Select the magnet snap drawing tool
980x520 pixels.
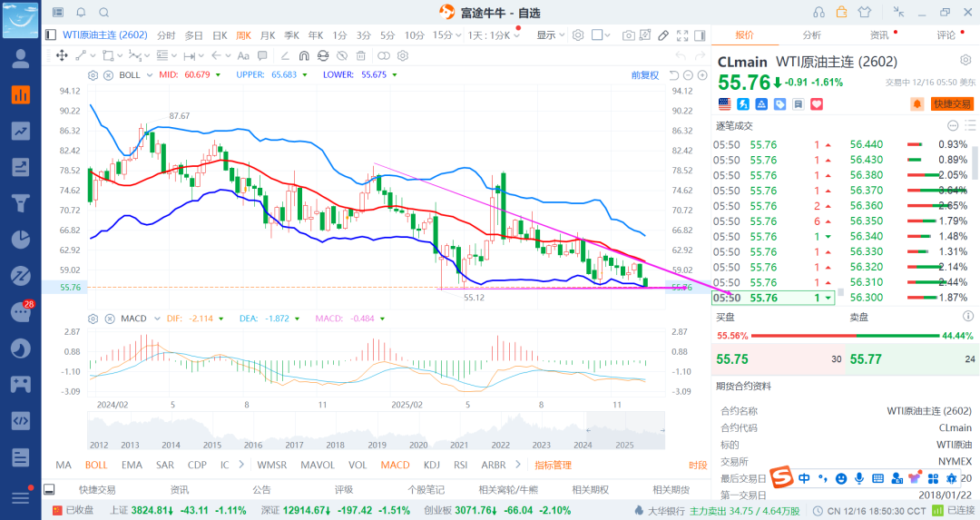(x=304, y=55)
